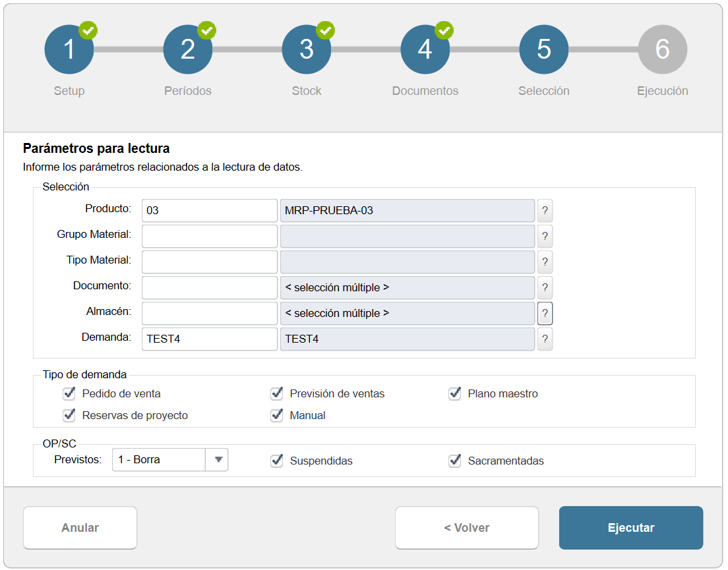This screenshot has width=728, height=570.
Task: Click the Tipo Material lookup question mark
Action: [545, 262]
